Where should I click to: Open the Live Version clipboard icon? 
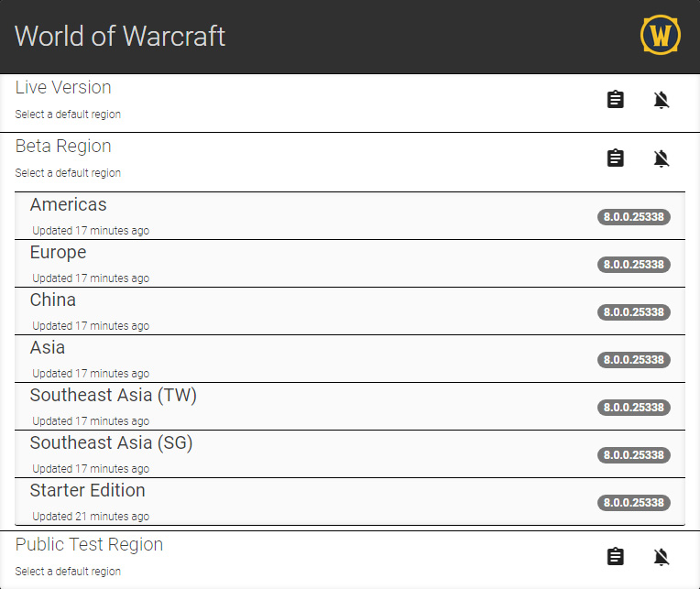point(616,100)
